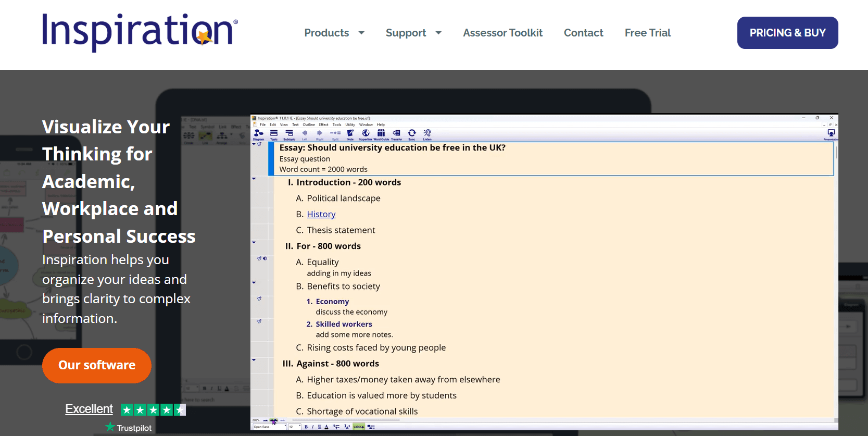This screenshot has width=868, height=436.
Task: Click the Word Guide icon
Action: click(x=381, y=133)
